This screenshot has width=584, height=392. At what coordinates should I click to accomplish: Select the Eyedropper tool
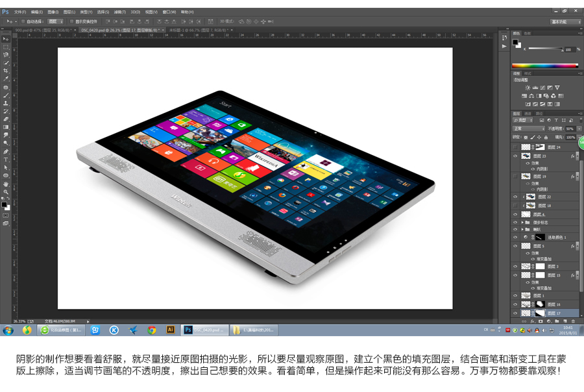tap(6, 79)
